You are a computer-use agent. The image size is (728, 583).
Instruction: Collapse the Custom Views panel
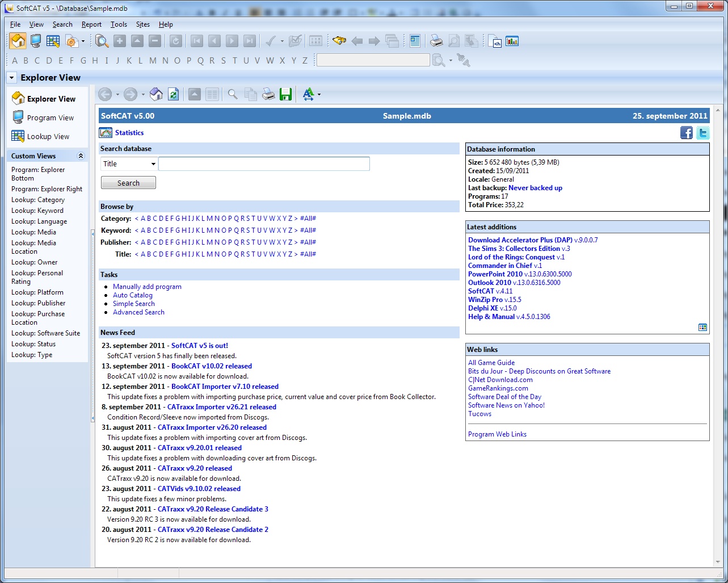[81, 156]
